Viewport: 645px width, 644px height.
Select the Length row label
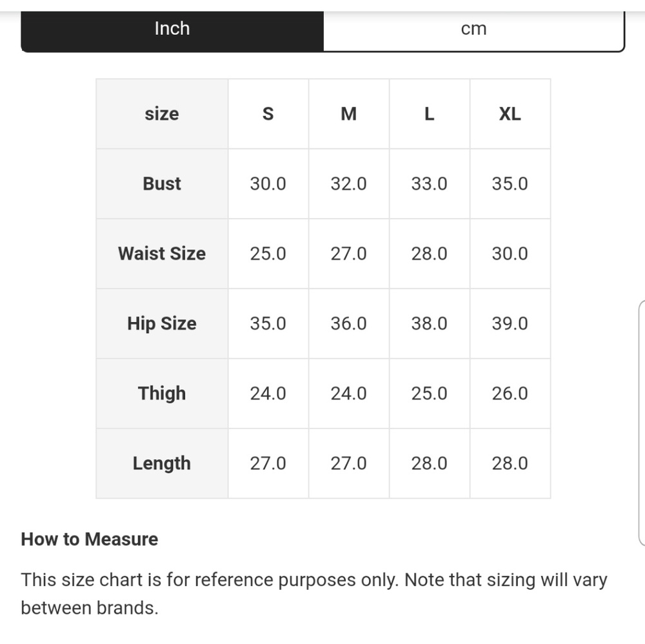pos(162,463)
